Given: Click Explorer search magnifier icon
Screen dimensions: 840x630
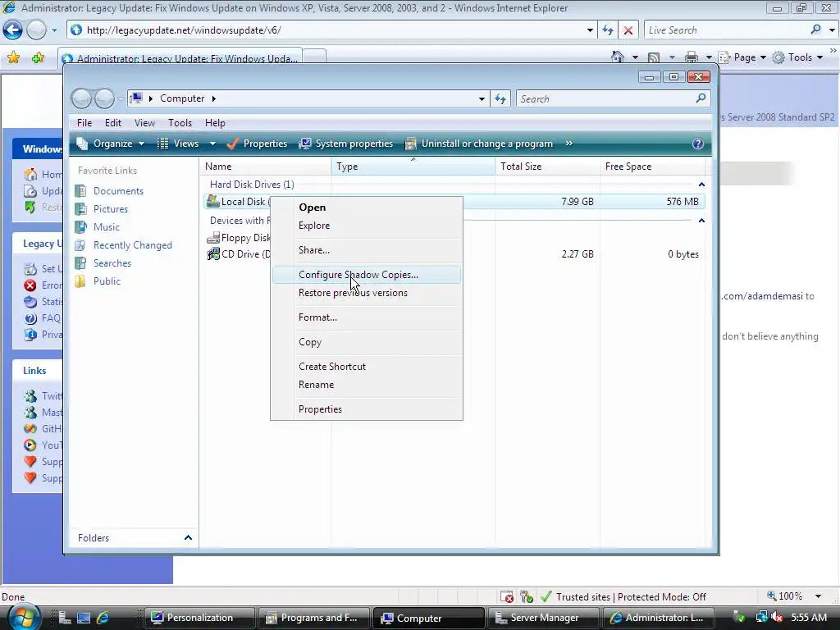Looking at the screenshot, I should 701,98.
